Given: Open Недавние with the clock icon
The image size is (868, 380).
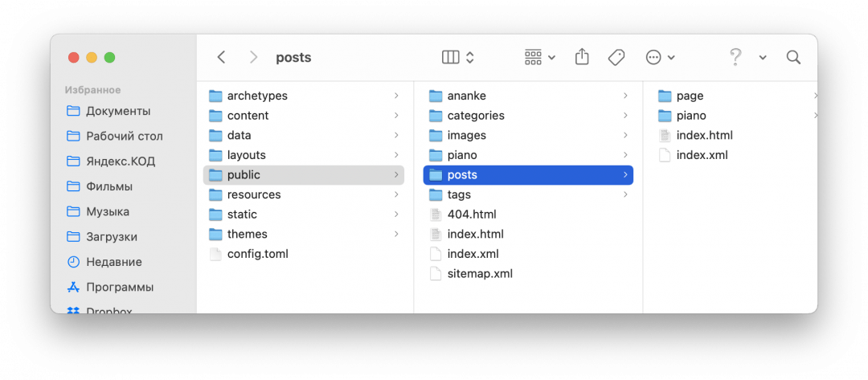Looking at the screenshot, I should pos(114,262).
